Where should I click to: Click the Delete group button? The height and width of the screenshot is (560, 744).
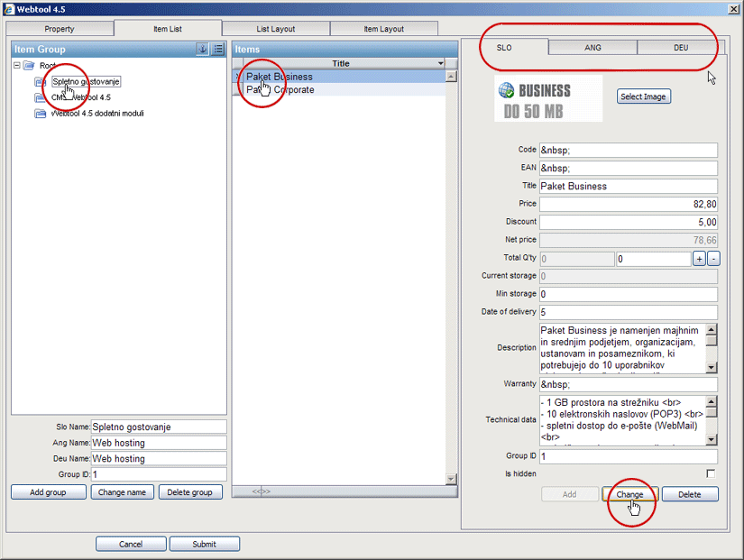pos(190,492)
